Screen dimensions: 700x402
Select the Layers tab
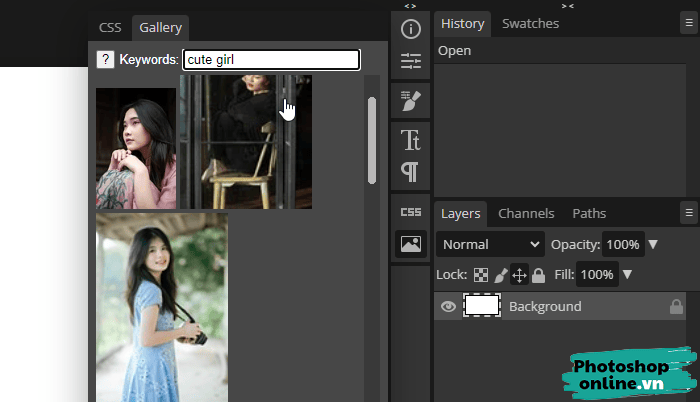coord(460,214)
